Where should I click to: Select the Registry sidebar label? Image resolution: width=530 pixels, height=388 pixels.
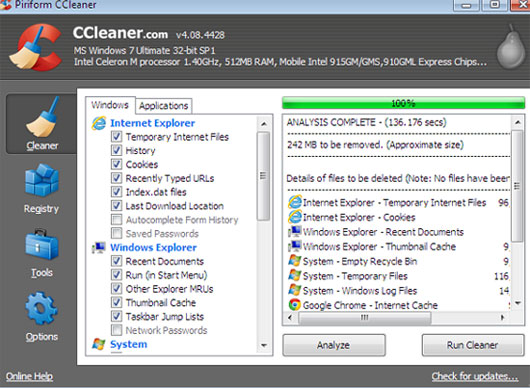pos(41,209)
